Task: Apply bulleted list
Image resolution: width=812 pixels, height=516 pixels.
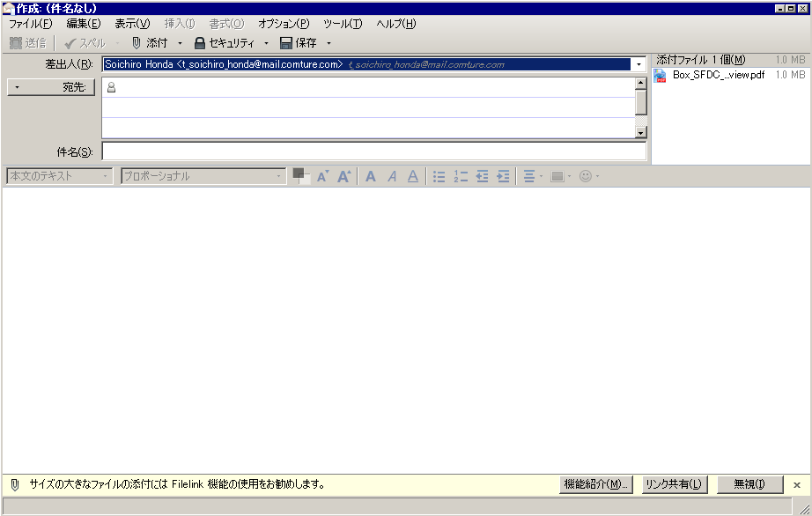Action: [x=439, y=176]
